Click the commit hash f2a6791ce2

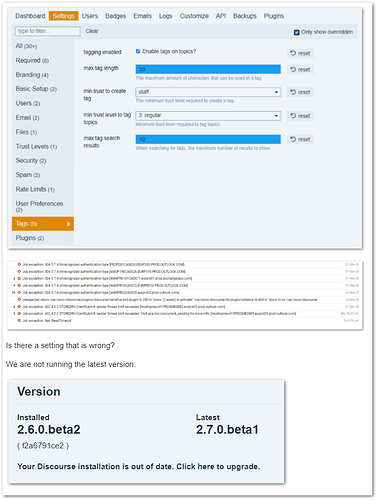pyautogui.click(x=43, y=446)
